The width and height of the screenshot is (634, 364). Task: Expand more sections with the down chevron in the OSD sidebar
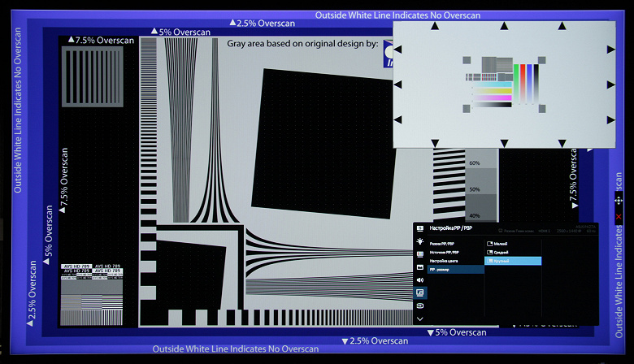[x=419, y=318]
